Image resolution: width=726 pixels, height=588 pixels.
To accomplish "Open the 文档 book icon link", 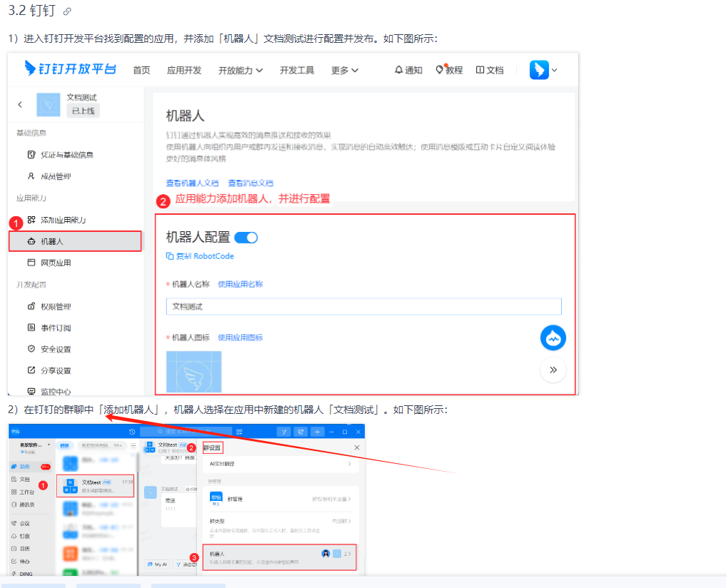I will (x=490, y=70).
